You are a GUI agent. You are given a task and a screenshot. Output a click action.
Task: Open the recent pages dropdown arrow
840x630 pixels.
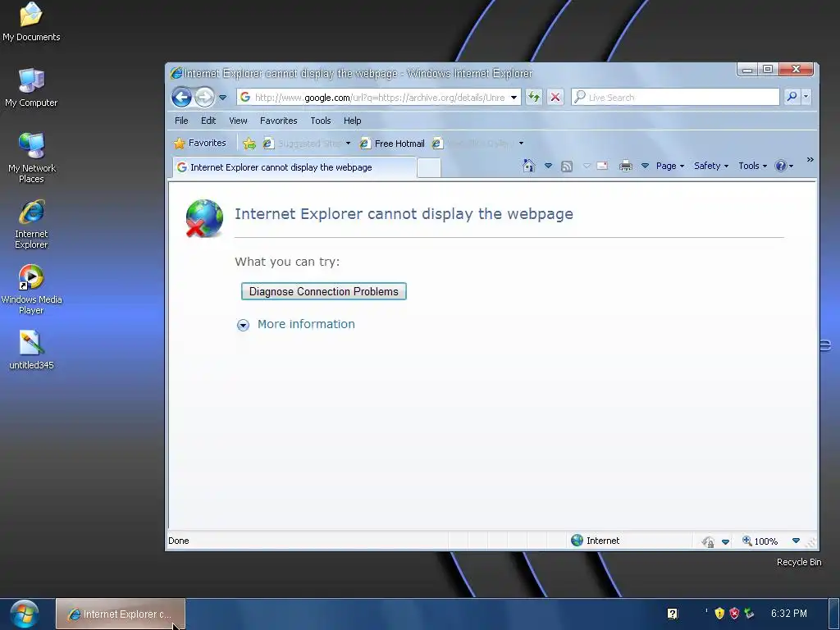coord(223,98)
